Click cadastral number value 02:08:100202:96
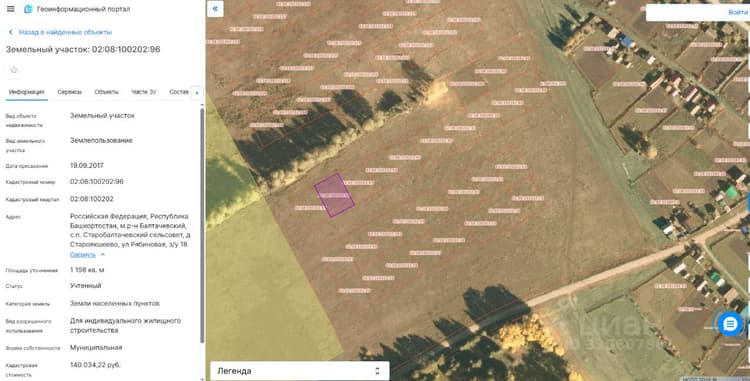750x381 pixels. pos(97,182)
